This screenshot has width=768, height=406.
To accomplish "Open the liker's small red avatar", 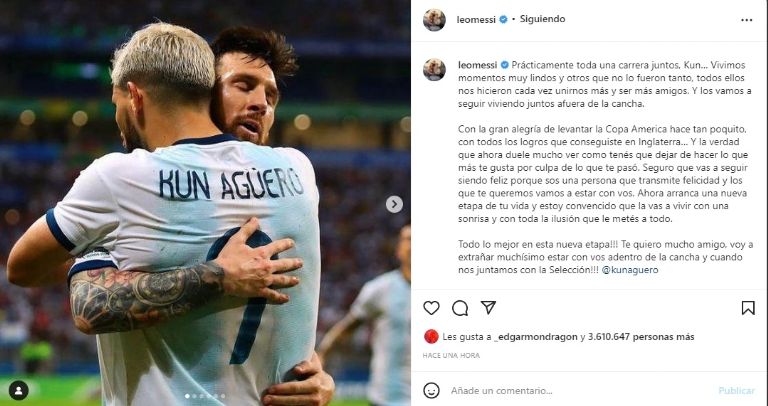I will click(431, 337).
